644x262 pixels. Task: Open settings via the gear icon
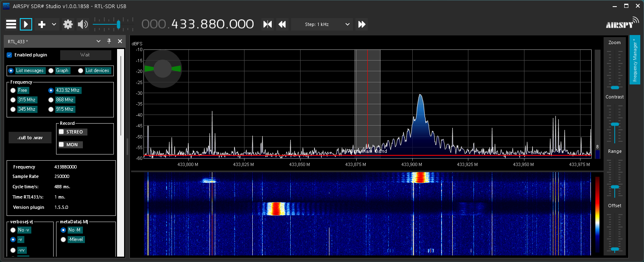click(68, 24)
